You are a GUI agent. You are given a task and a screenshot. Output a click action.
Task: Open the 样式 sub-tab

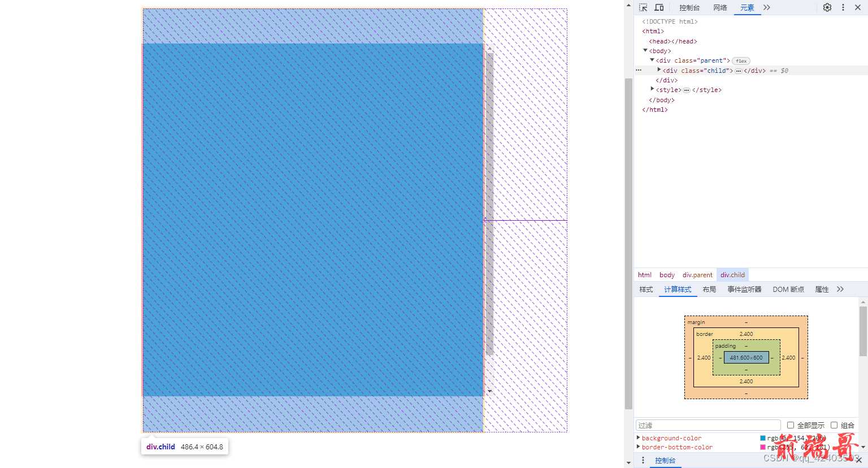click(x=646, y=290)
